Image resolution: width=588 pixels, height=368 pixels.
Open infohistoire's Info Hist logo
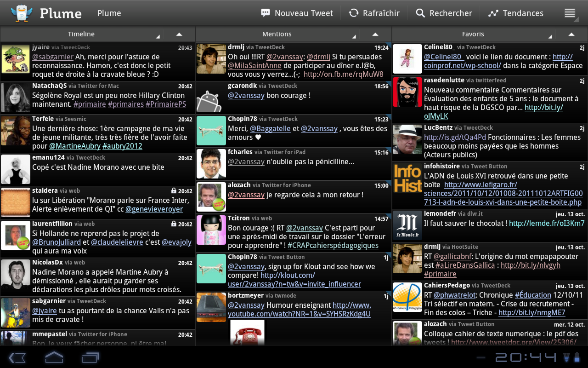[407, 178]
